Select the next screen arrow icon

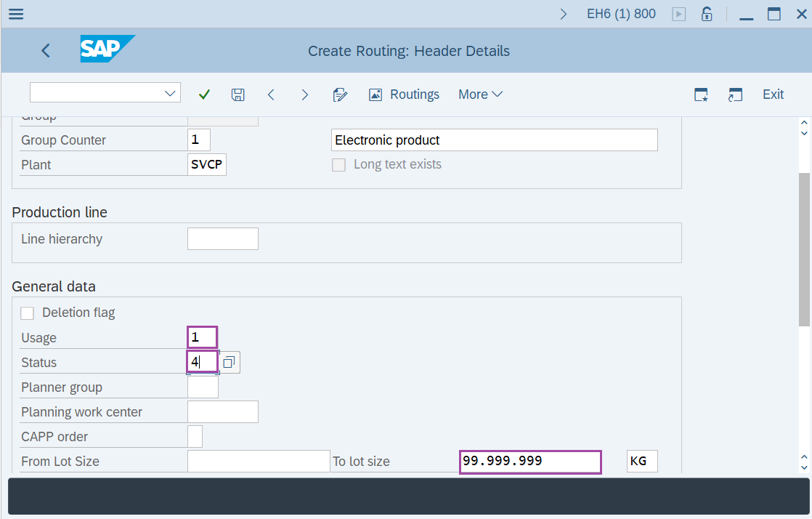(304, 94)
